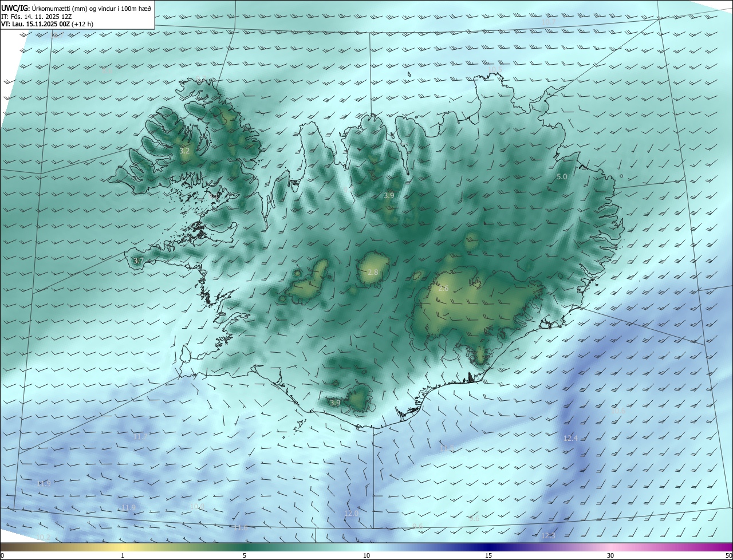This screenshot has width=733, height=560.
Task: Click the color scale label '0'
Action: 2,555
